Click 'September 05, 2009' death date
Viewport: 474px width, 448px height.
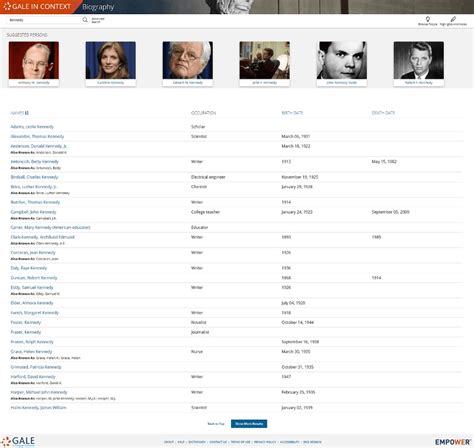click(x=390, y=212)
